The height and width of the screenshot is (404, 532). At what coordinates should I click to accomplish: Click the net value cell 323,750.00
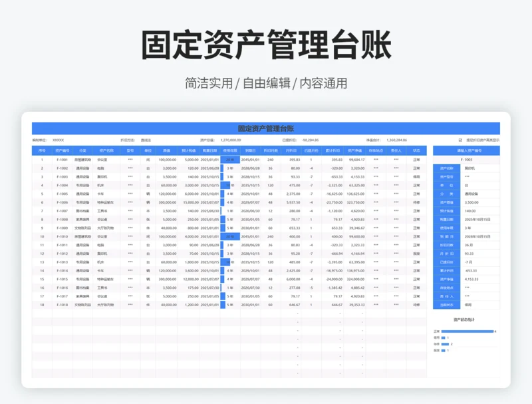pyautogui.click(x=356, y=202)
